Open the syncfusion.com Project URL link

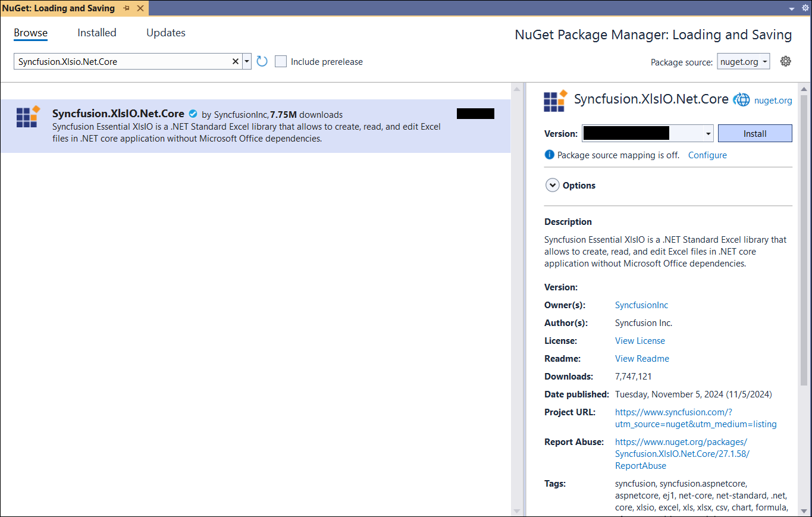(x=696, y=418)
